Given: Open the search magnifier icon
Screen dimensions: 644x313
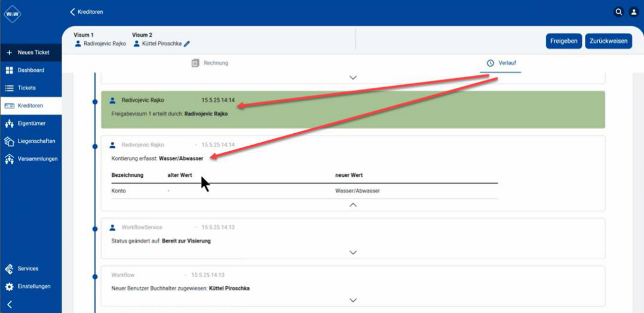Looking at the screenshot, I should pos(618,12).
